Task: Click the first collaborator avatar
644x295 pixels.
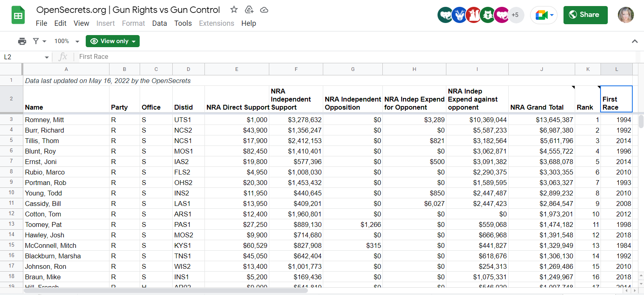Action: [x=445, y=15]
